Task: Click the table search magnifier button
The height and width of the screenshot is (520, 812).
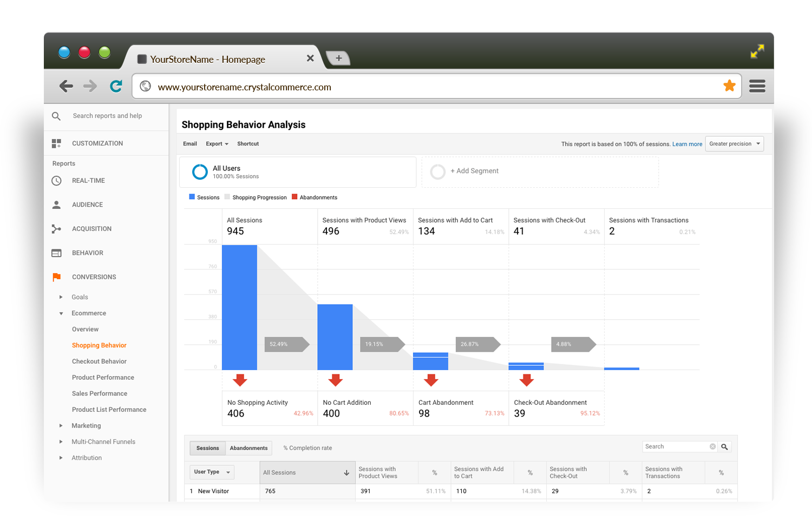Action: [724, 447]
